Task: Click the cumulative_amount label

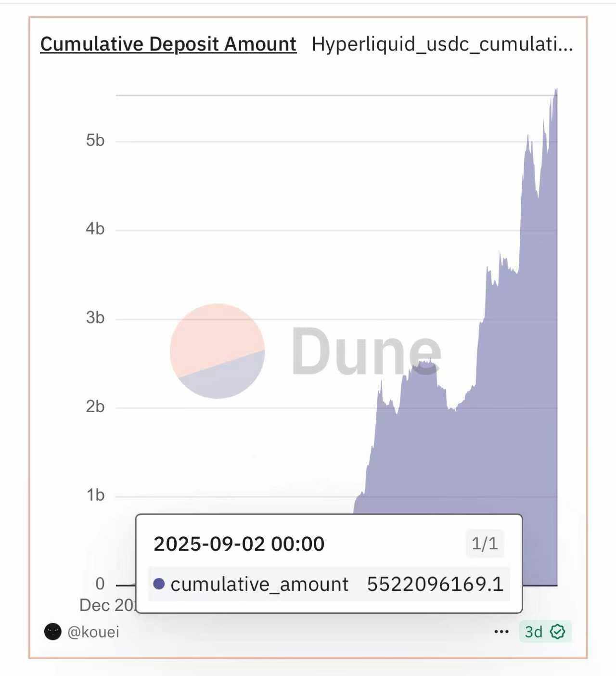Action: coord(259,585)
